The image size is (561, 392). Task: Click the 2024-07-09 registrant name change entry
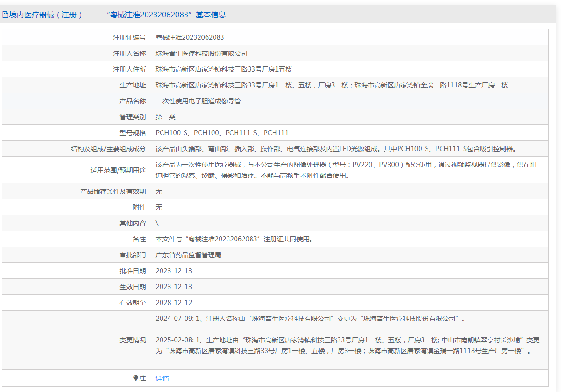[310, 319]
